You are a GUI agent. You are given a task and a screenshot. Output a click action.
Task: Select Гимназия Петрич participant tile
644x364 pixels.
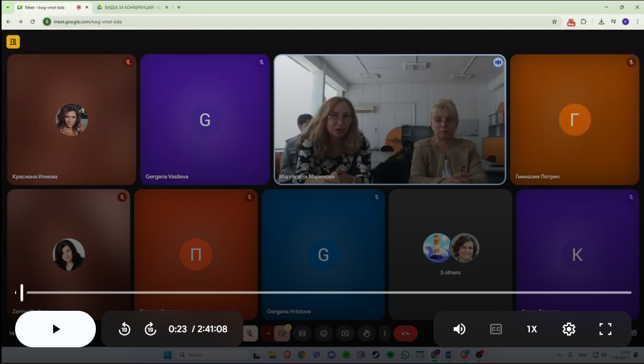(x=575, y=120)
